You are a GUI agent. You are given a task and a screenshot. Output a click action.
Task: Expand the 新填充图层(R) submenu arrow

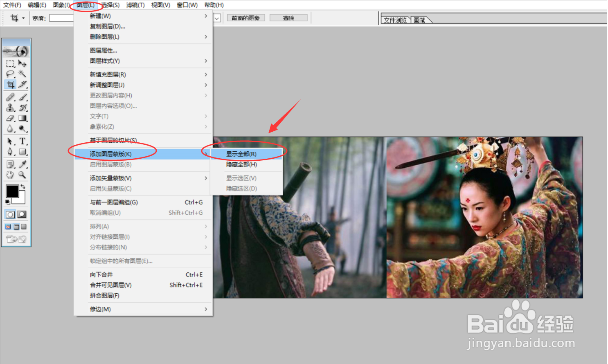pyautogui.click(x=206, y=74)
